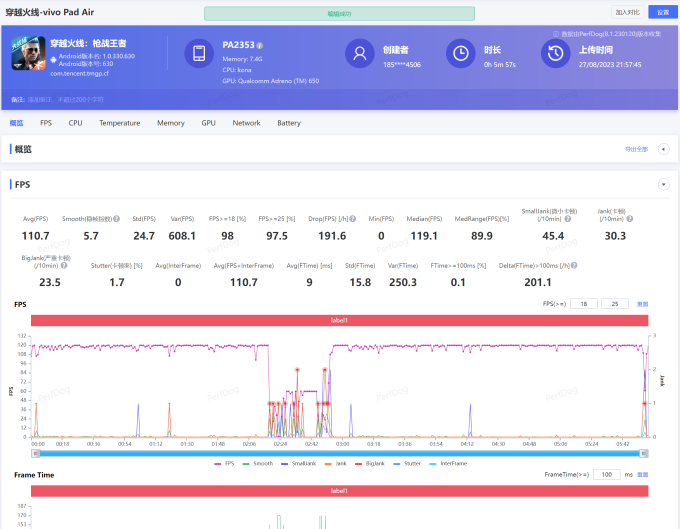
Task: Switch to the Network tab
Action: (x=246, y=123)
